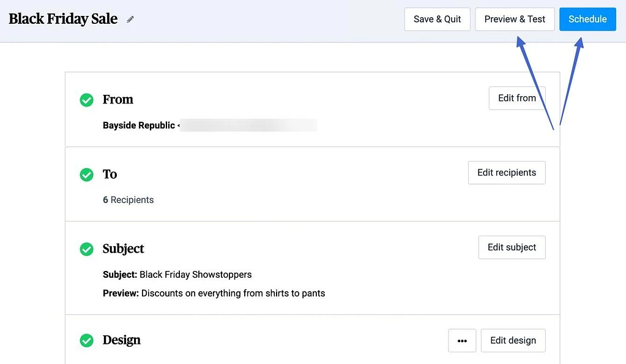
Task: Click the Bayside Republic sender name
Action: (x=139, y=125)
